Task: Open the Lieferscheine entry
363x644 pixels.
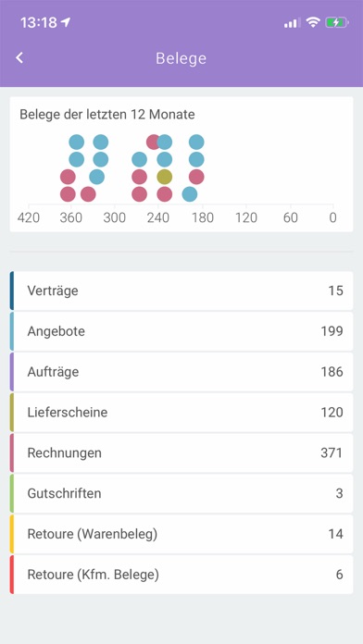Action: click(181, 413)
